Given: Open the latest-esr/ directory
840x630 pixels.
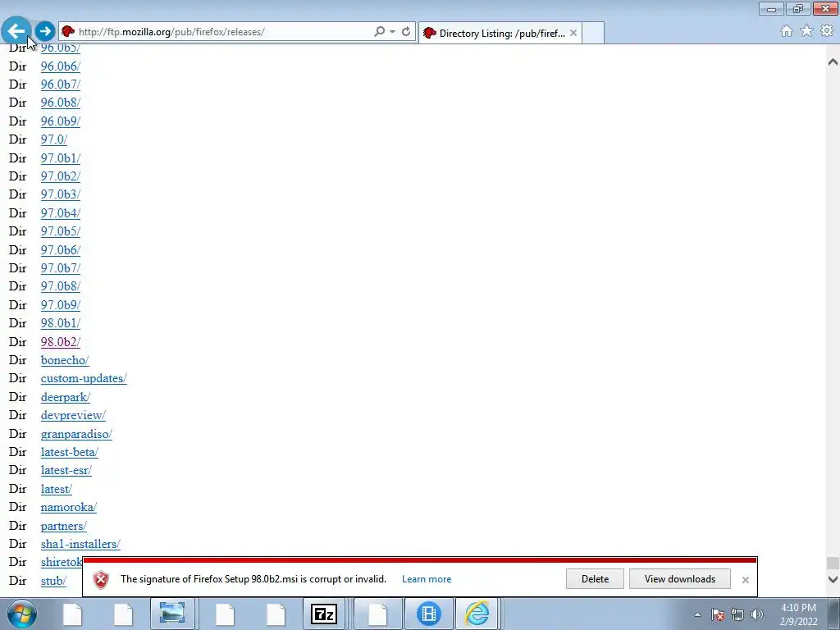Looking at the screenshot, I should tap(66, 471).
